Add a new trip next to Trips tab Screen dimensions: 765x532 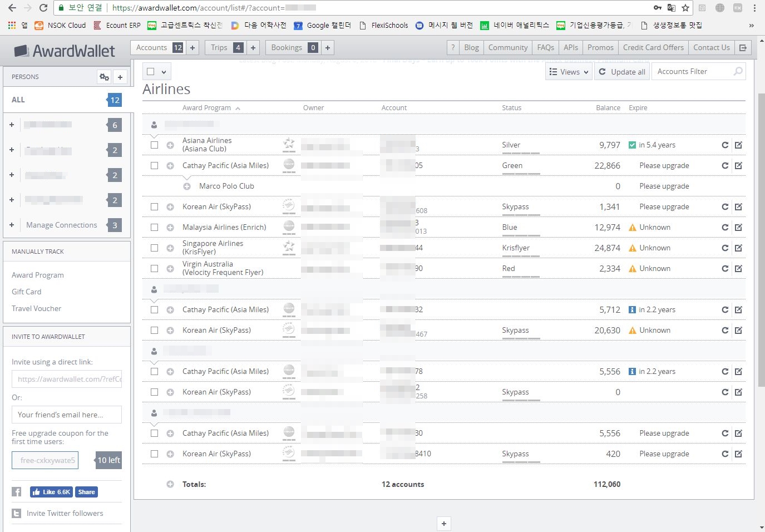tap(253, 48)
